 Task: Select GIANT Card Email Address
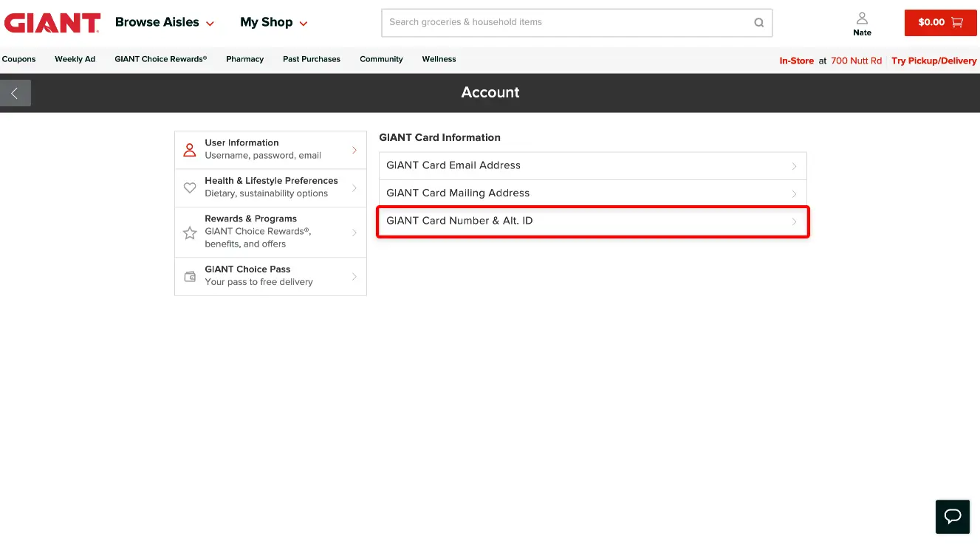click(593, 165)
